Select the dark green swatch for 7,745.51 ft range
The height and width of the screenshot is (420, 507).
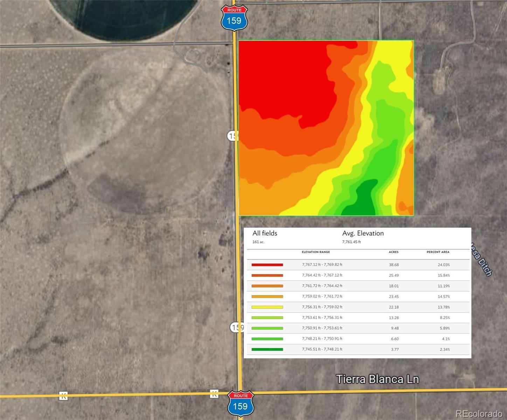(x=267, y=349)
